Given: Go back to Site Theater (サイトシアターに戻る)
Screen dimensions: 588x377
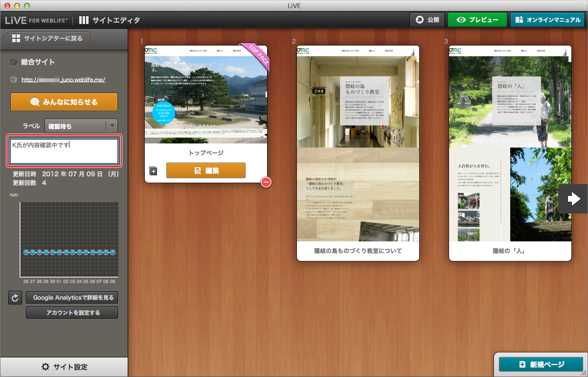Looking at the screenshot, I should pyautogui.click(x=46, y=38).
